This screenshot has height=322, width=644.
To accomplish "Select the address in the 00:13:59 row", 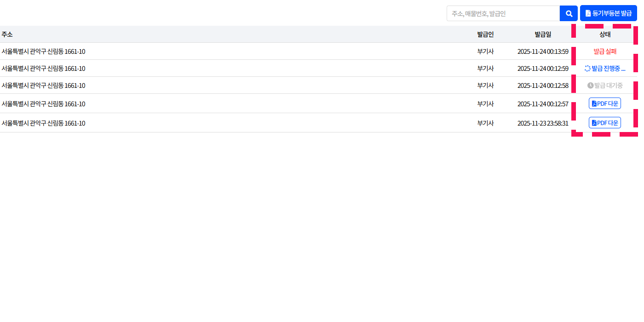I will tap(43, 52).
